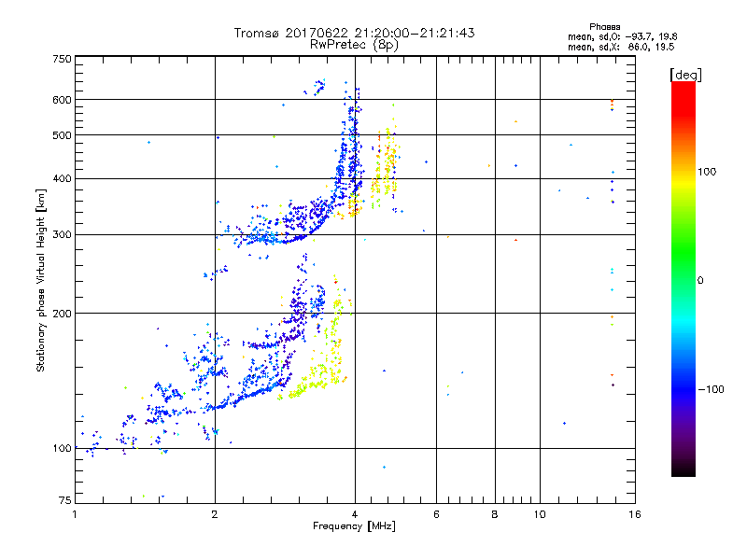Click the RwPretec (8p) subtitle

coord(354,44)
